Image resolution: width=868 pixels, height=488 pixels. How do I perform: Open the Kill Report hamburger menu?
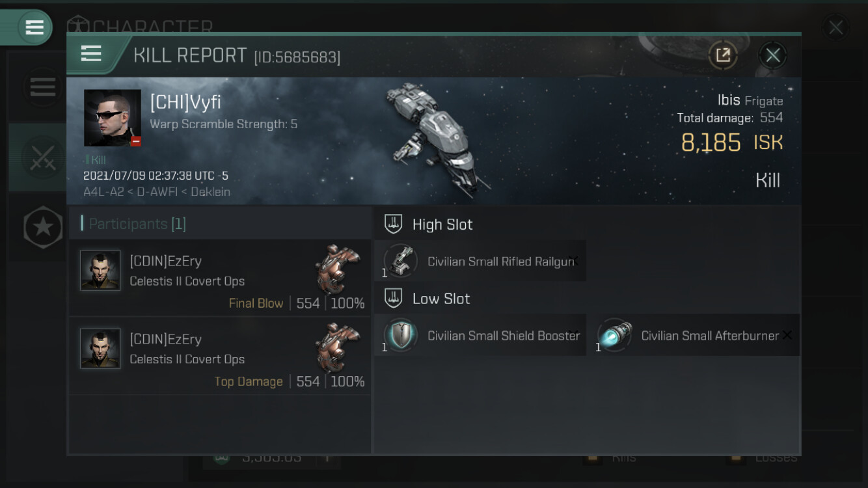tap(91, 54)
